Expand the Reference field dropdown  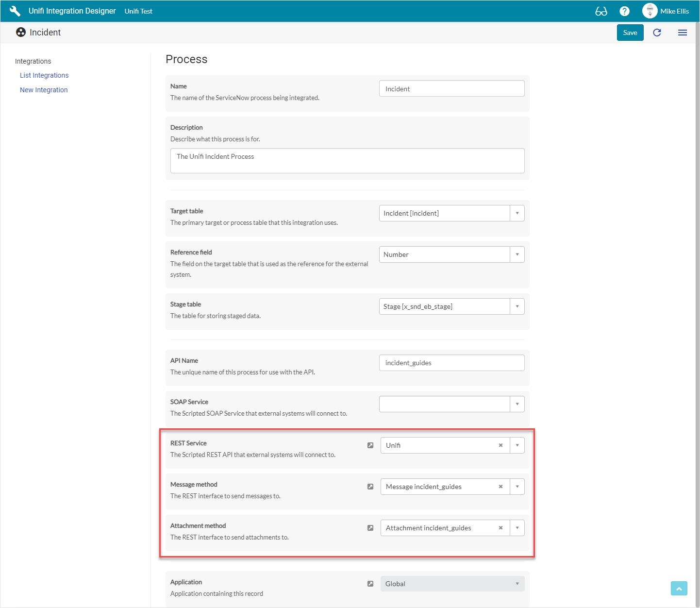pyautogui.click(x=517, y=254)
